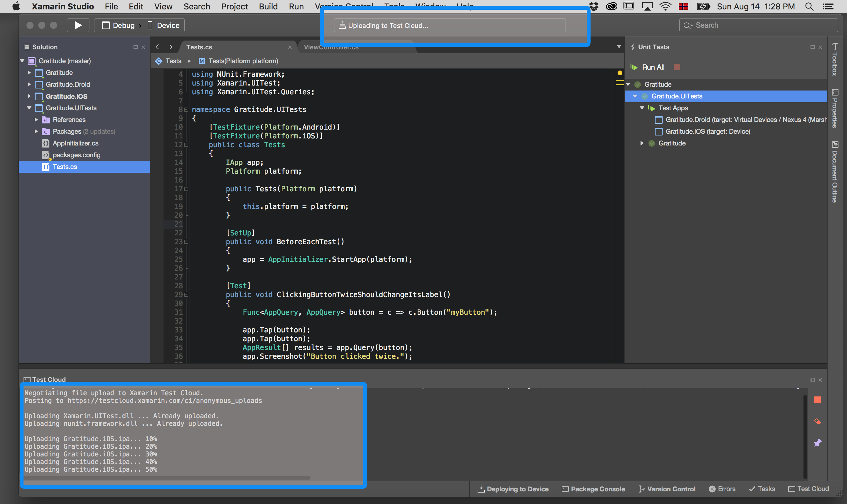Image resolution: width=847 pixels, height=504 pixels.
Task: Click the Gratitude.Droid project icon in Solution
Action: [39, 85]
